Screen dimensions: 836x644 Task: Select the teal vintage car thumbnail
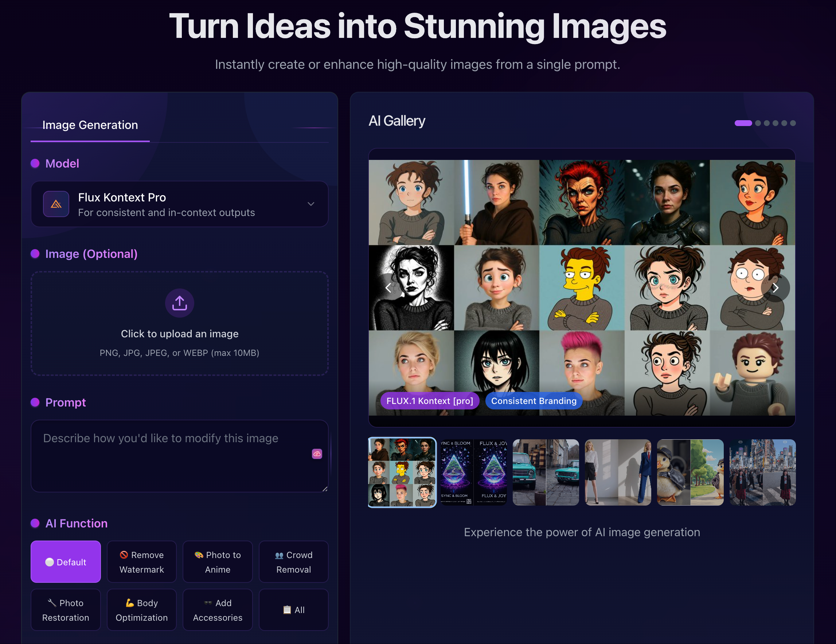[546, 472]
